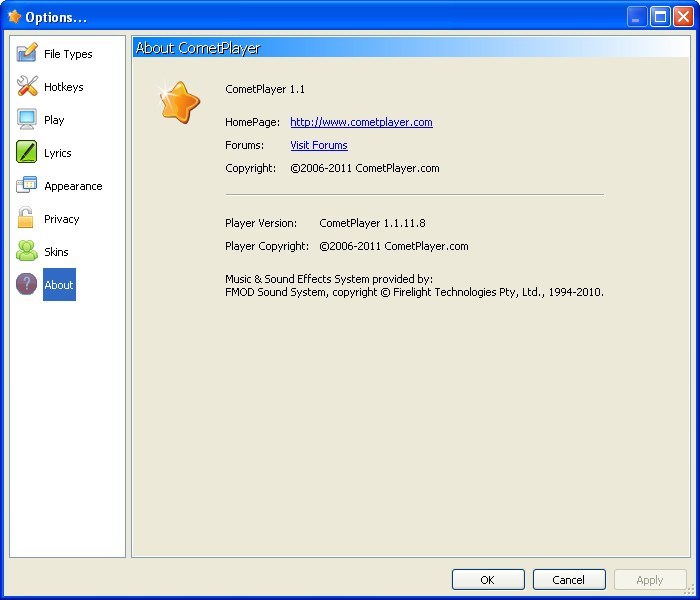Image resolution: width=700 pixels, height=600 pixels.
Task: Click the Play monitor icon
Action: pos(26,119)
